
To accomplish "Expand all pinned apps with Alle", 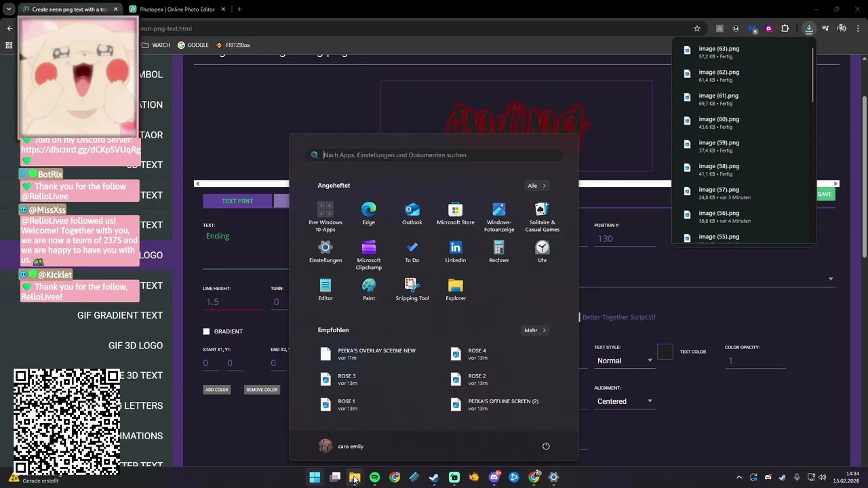I will pyautogui.click(x=536, y=185).
